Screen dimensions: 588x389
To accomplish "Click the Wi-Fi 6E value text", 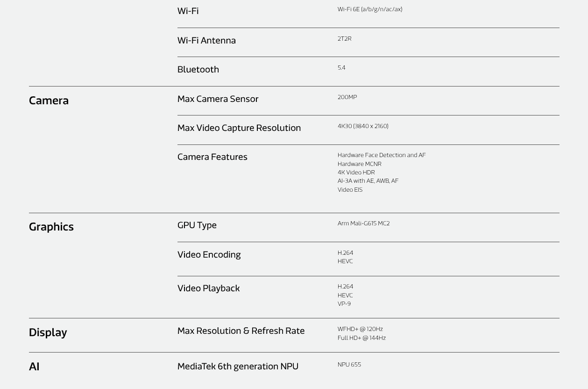I will coord(369,9).
